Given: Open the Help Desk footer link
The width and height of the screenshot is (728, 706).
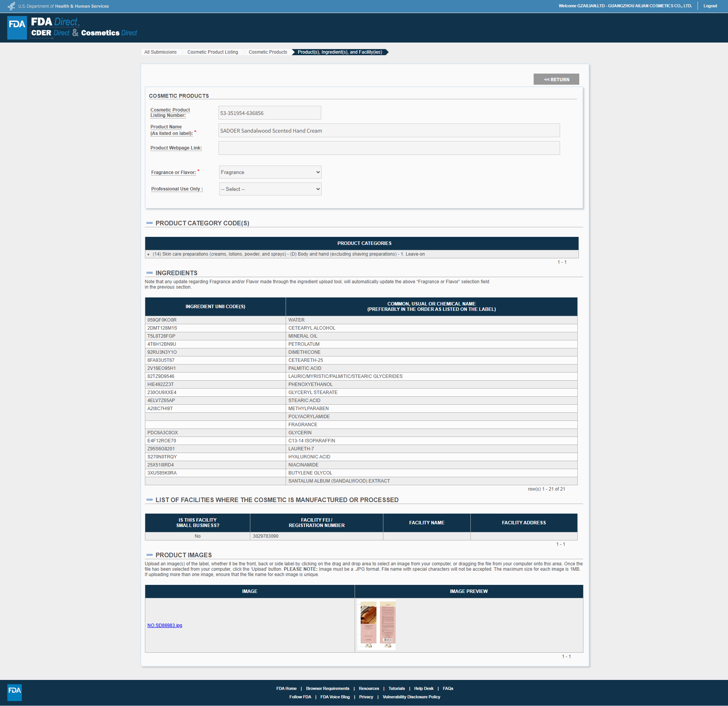Looking at the screenshot, I should [424, 688].
